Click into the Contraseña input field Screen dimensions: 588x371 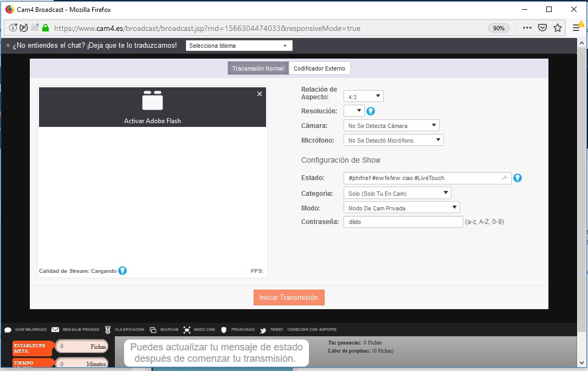click(403, 222)
